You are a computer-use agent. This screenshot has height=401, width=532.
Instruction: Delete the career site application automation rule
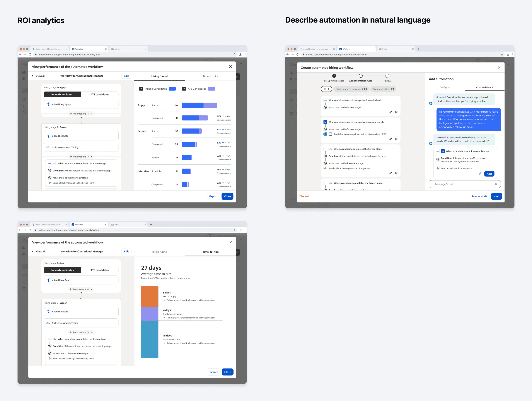[x=396, y=139]
